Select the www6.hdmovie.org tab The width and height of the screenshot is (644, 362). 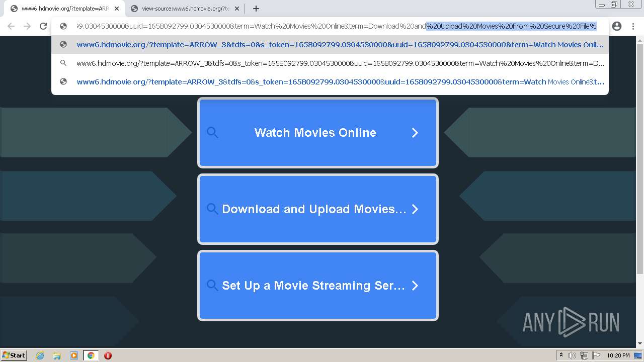click(64, 9)
